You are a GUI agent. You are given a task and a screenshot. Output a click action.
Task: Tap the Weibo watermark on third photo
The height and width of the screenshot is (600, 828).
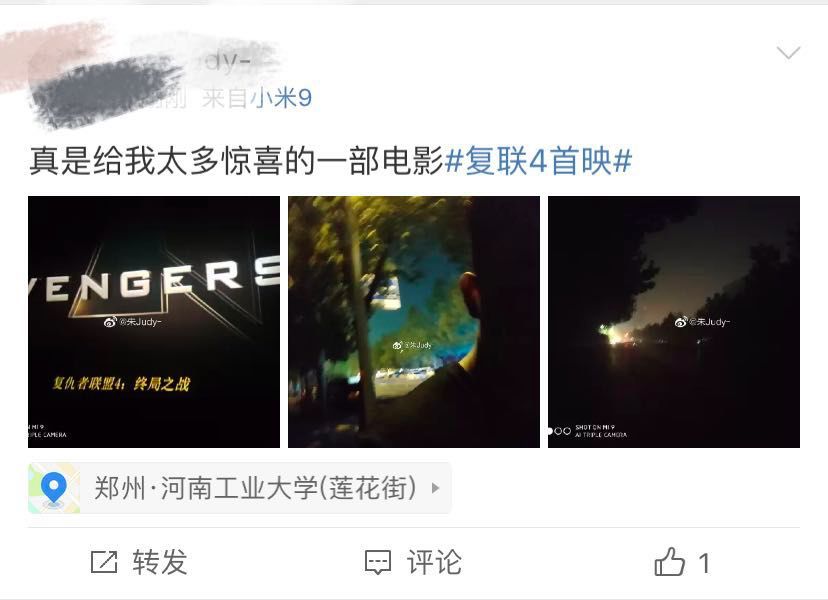[702, 321]
